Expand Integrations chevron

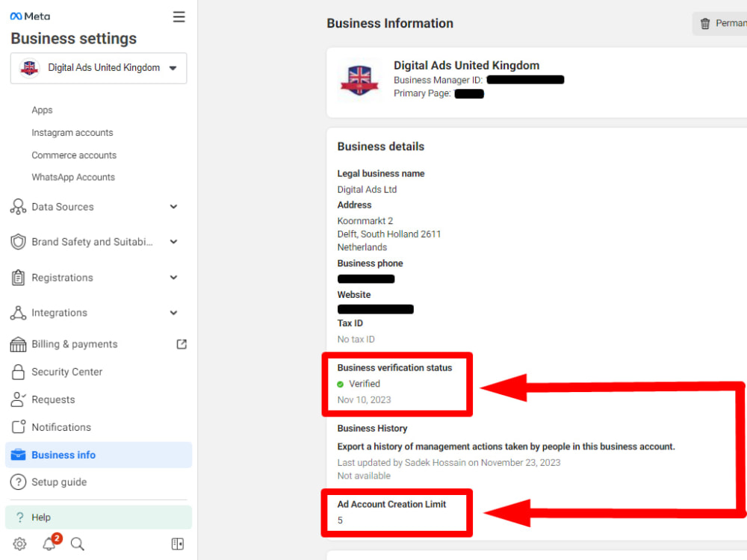coord(174,313)
